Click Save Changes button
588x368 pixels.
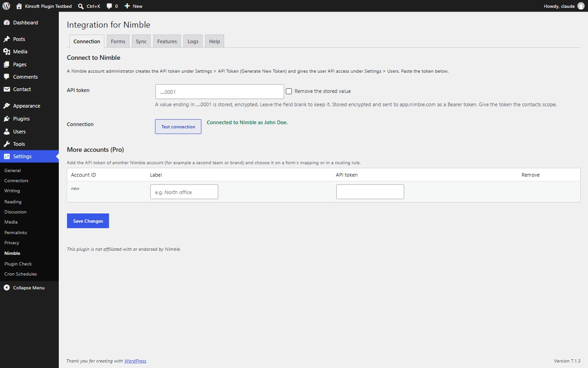(x=88, y=221)
